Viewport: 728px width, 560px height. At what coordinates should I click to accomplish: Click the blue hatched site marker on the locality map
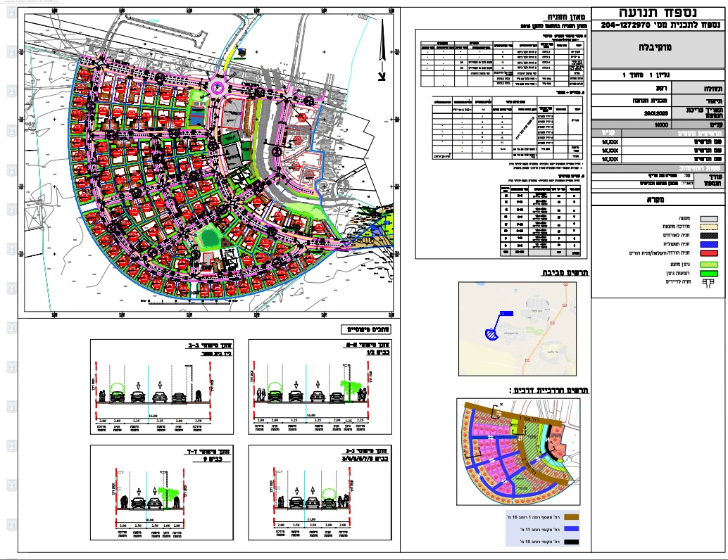[493, 336]
